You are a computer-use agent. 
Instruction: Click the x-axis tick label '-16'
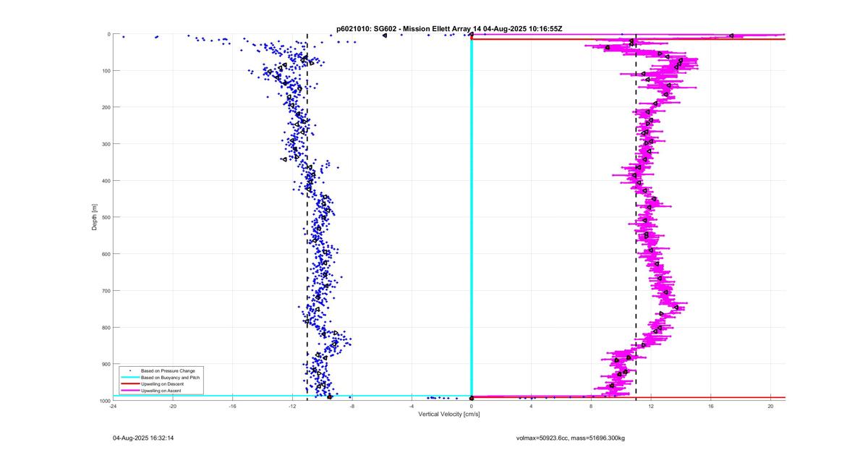pyautogui.click(x=232, y=406)
